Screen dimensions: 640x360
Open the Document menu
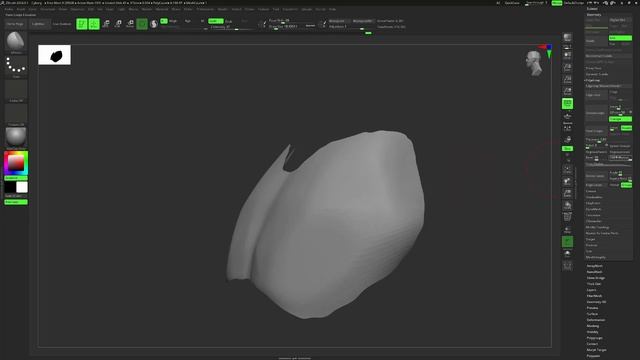(48, 9)
